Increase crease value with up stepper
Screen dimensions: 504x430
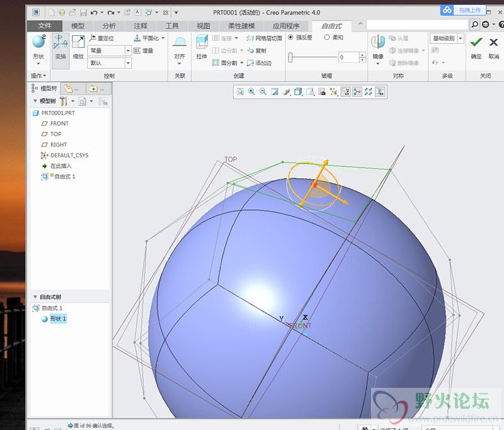[x=363, y=55]
